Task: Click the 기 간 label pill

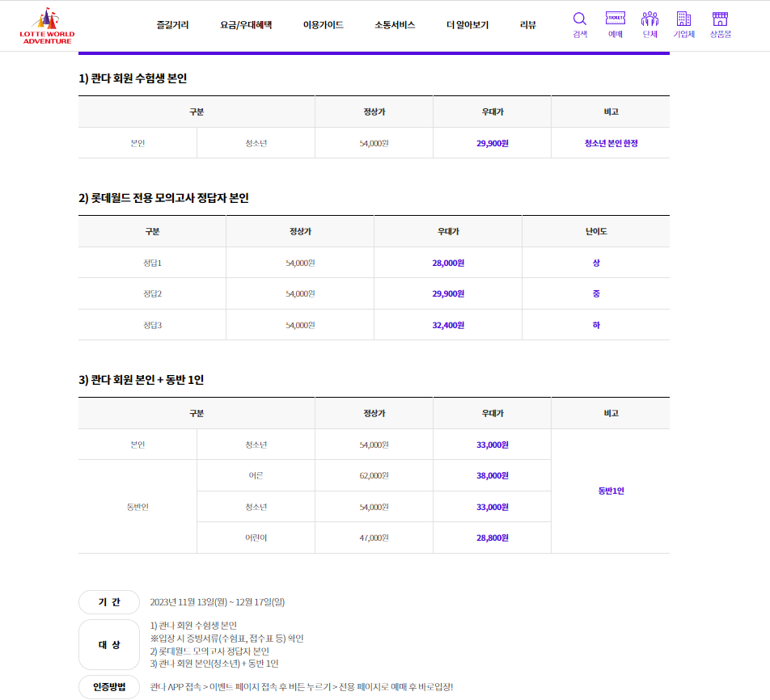Action: pyautogui.click(x=109, y=602)
